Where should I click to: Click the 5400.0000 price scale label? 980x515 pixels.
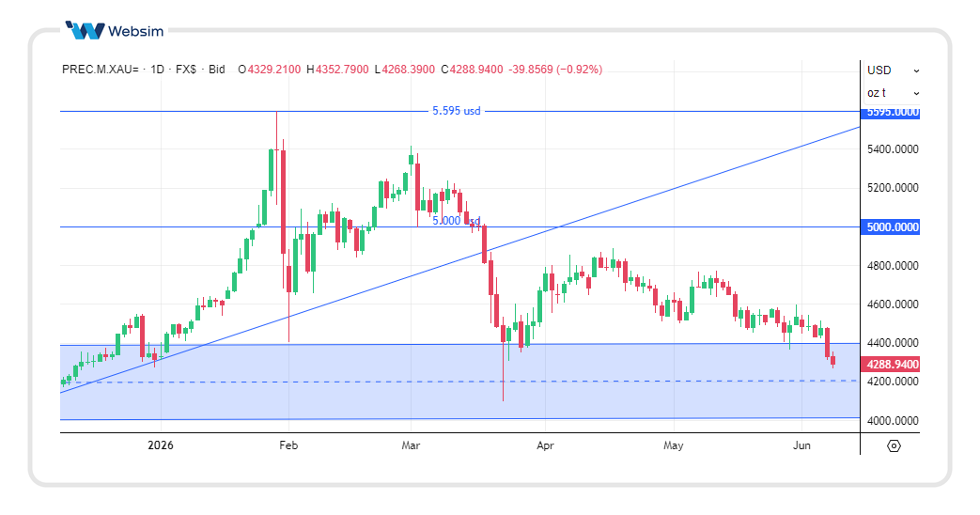click(x=893, y=148)
